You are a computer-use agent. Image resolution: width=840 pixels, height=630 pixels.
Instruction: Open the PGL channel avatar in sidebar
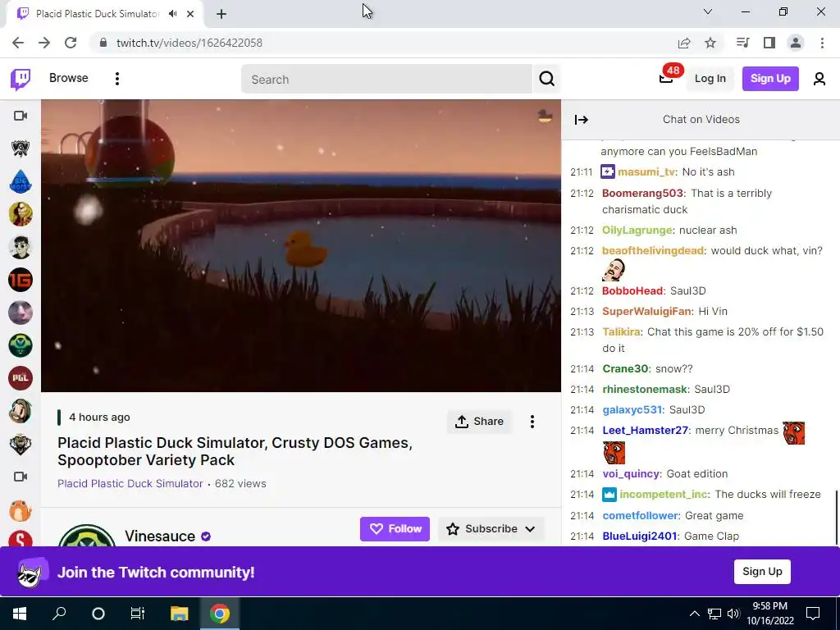coord(21,378)
